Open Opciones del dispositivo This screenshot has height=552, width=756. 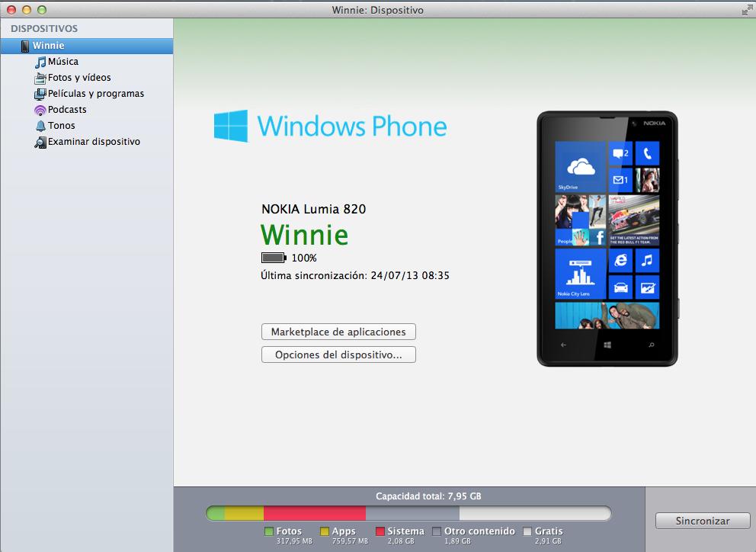click(x=338, y=355)
